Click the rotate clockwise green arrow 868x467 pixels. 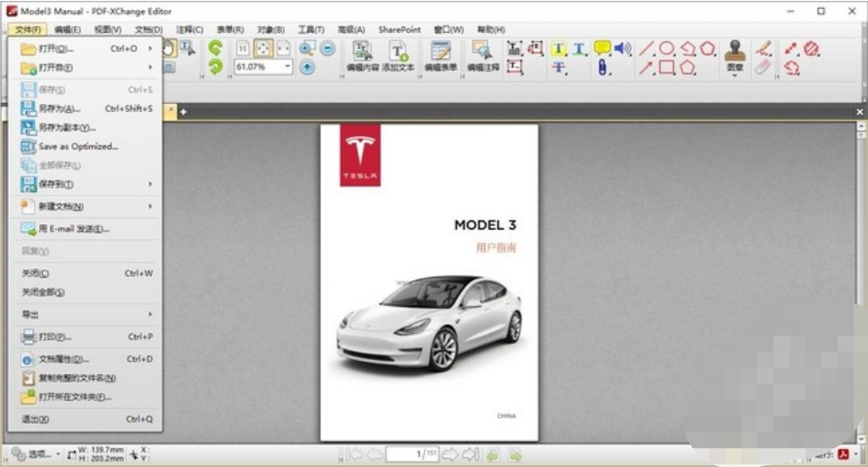point(215,67)
